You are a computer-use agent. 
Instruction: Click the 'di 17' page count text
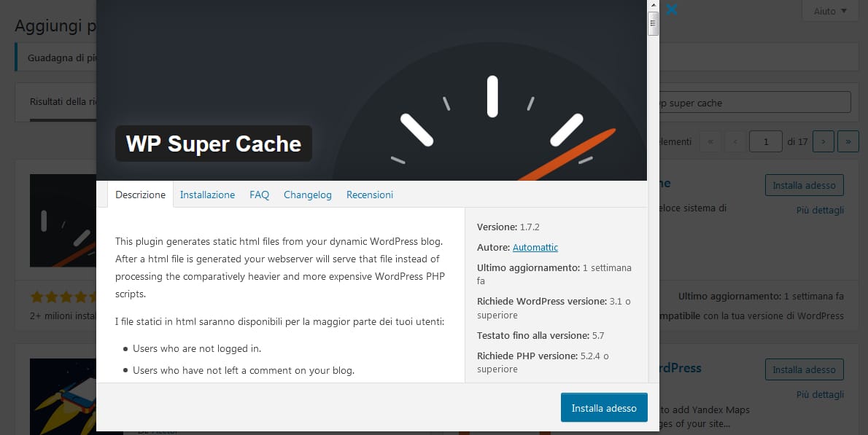pyautogui.click(x=797, y=141)
